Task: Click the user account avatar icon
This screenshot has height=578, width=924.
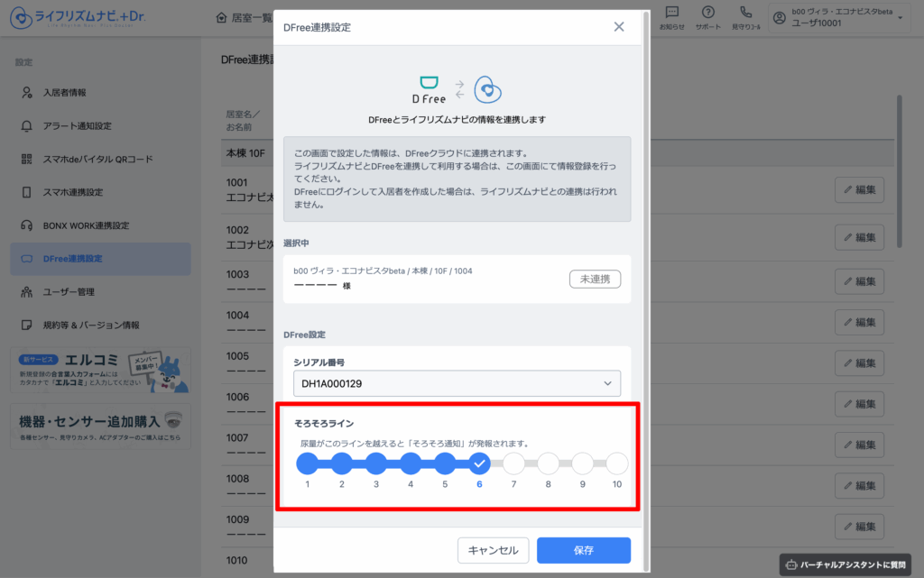Action: 779,18
